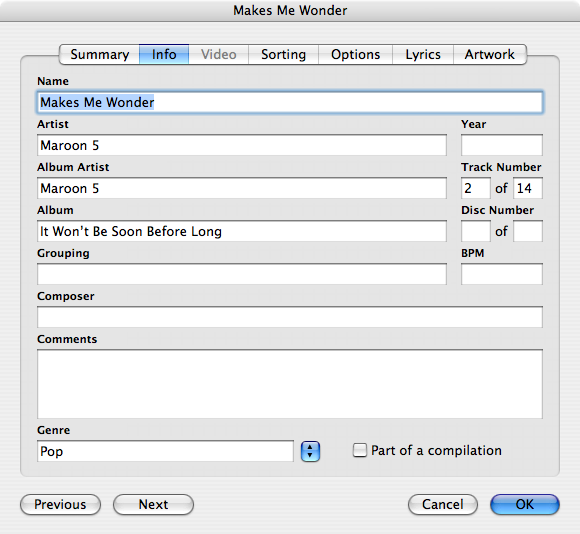580x534 pixels.
Task: Confirm changes with OK button
Action: [x=525, y=504]
